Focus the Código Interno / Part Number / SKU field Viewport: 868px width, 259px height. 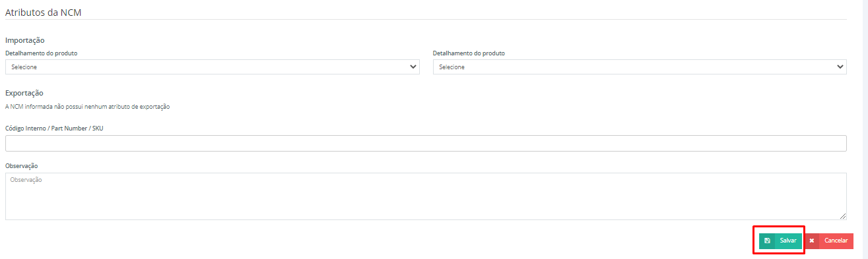pyautogui.click(x=426, y=143)
